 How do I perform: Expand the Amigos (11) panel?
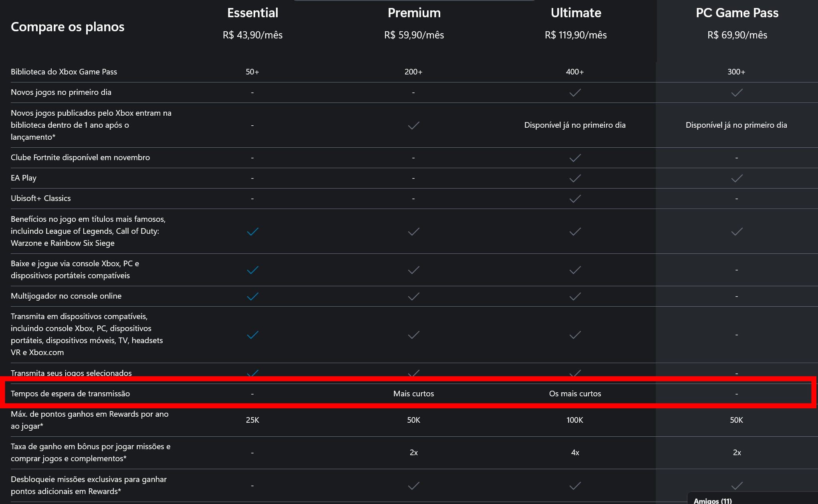[x=713, y=500]
